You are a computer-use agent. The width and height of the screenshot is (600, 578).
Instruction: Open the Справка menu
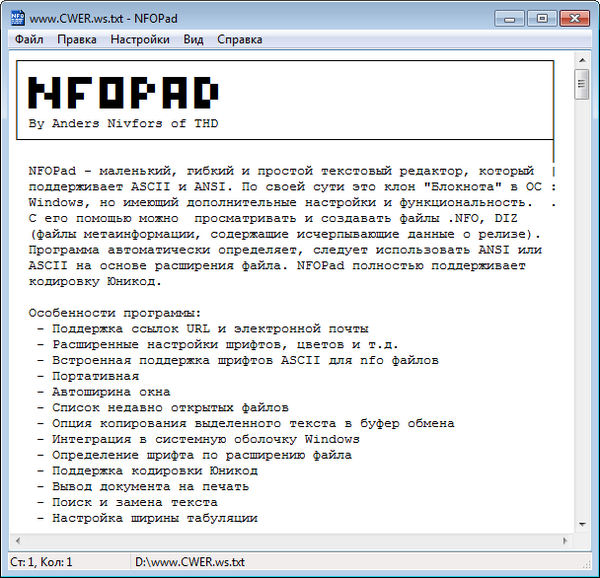tap(239, 40)
